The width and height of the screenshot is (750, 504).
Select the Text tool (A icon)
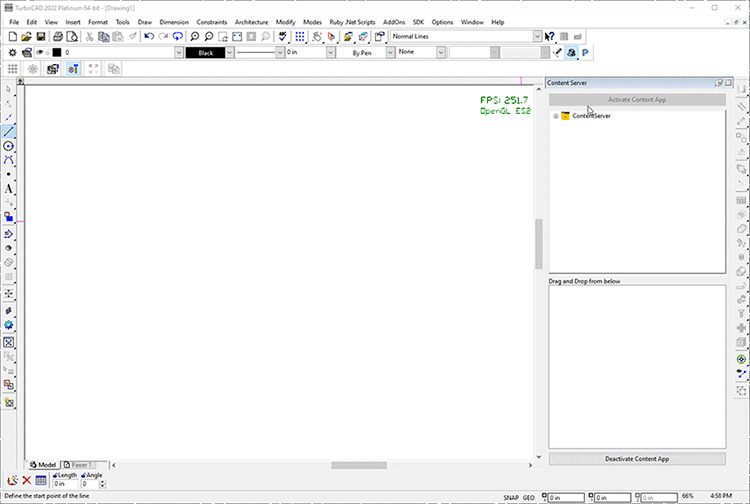pyautogui.click(x=9, y=189)
